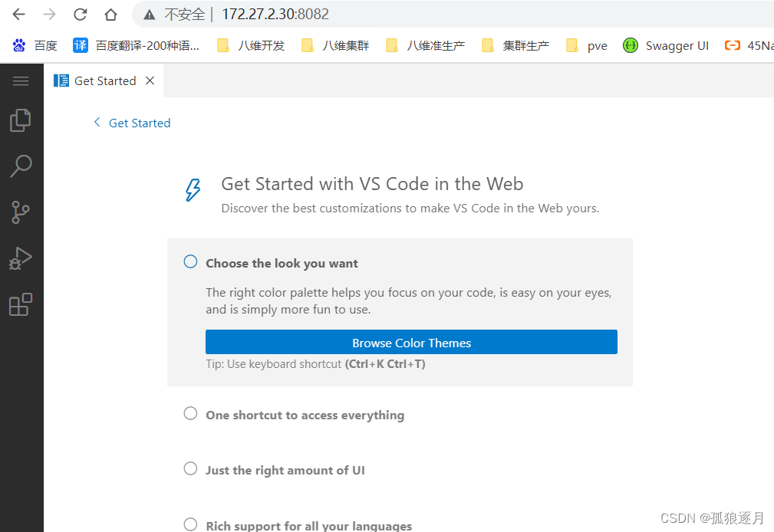Open the Extensions view

(x=21, y=304)
